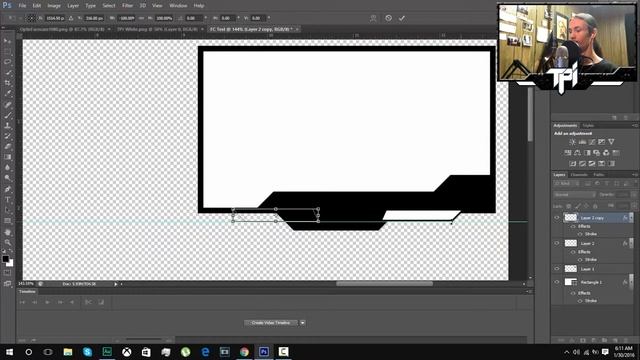Viewport: 640px width, 360px height.
Task: Collapse effects of Layer 2
Action: point(631,243)
